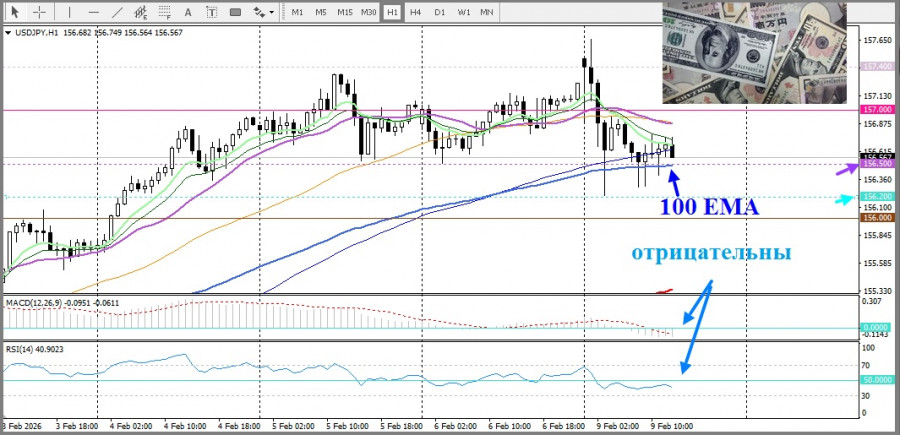The image size is (900, 435).
Task: Select the text label tool
Action: 212,11
